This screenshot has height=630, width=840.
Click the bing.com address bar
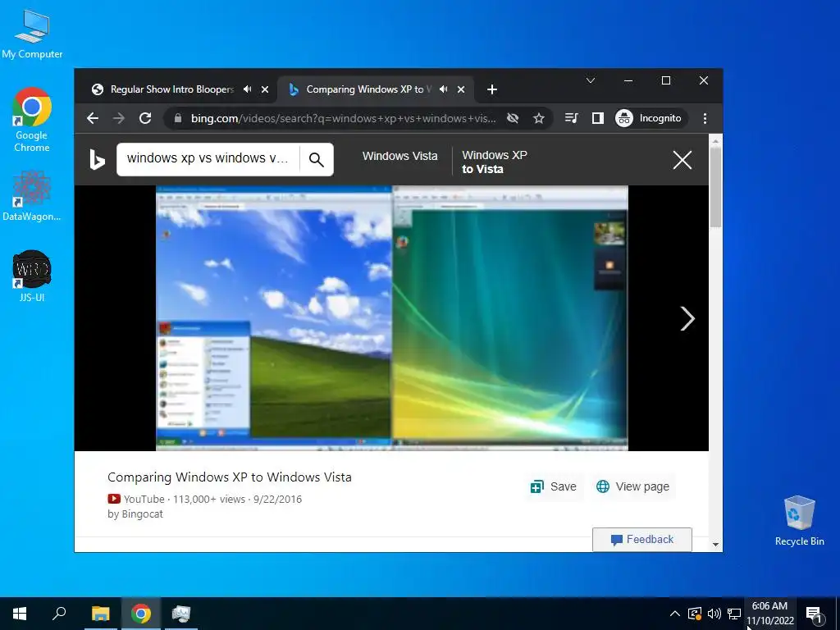(x=343, y=118)
